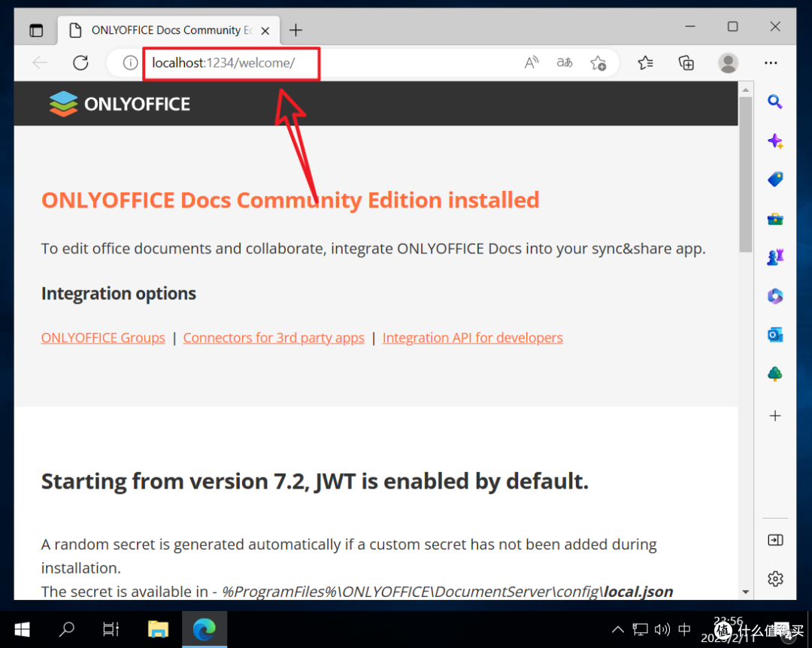Open the sidebar Tools briefcase icon
This screenshot has height=648, width=812.
click(x=774, y=219)
